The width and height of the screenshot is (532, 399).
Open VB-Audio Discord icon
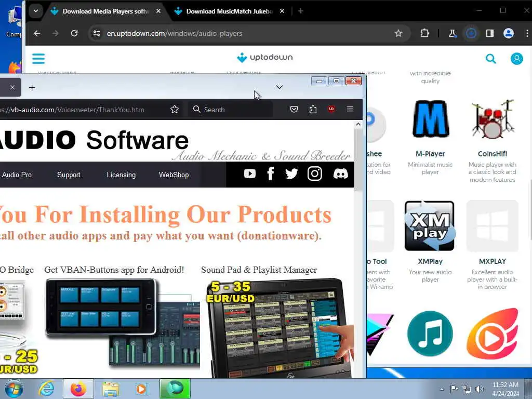coord(341,174)
